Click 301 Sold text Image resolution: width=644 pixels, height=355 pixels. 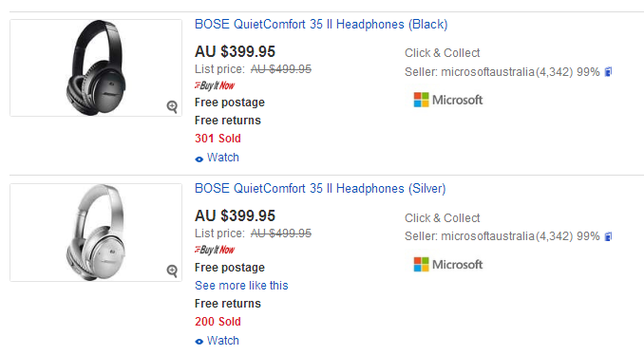point(218,139)
